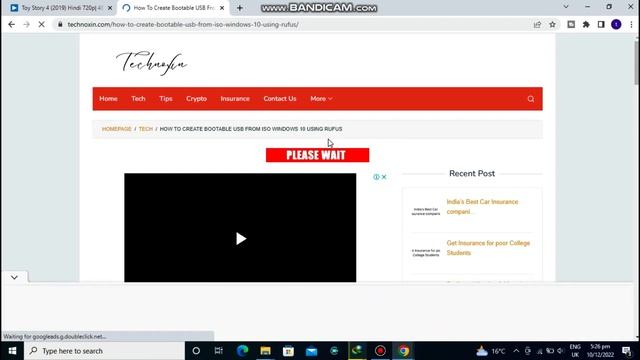Open the volume control icon
Screen dimensions: 640x360
click(560, 351)
